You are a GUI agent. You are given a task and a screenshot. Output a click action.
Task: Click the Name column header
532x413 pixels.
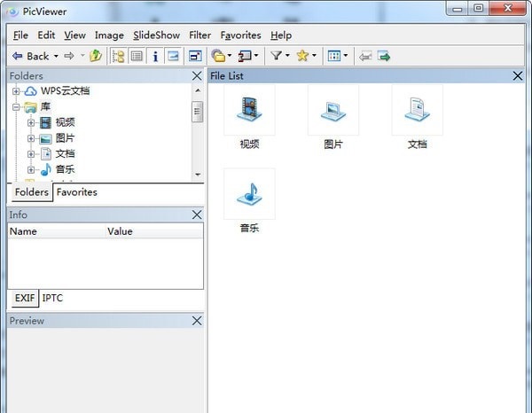click(57, 231)
